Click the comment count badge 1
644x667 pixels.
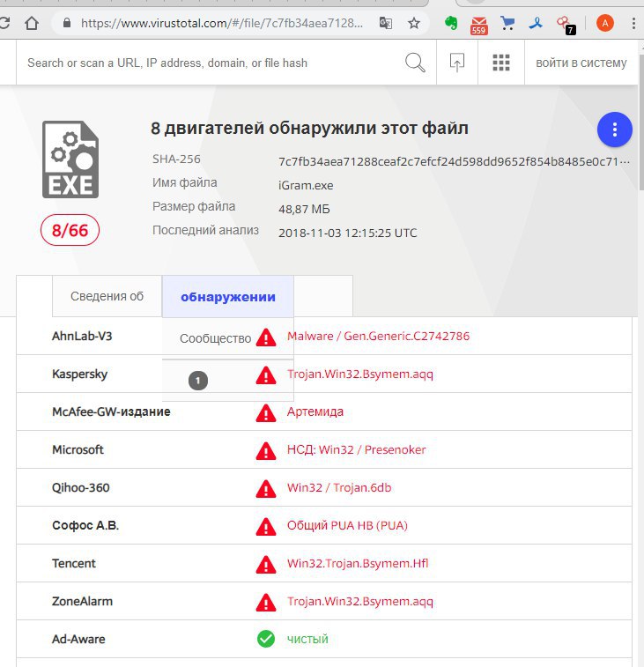pos(198,381)
